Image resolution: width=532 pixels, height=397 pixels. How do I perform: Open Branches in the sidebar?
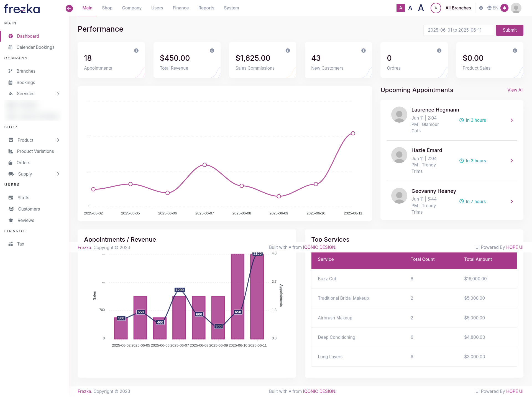pos(26,71)
